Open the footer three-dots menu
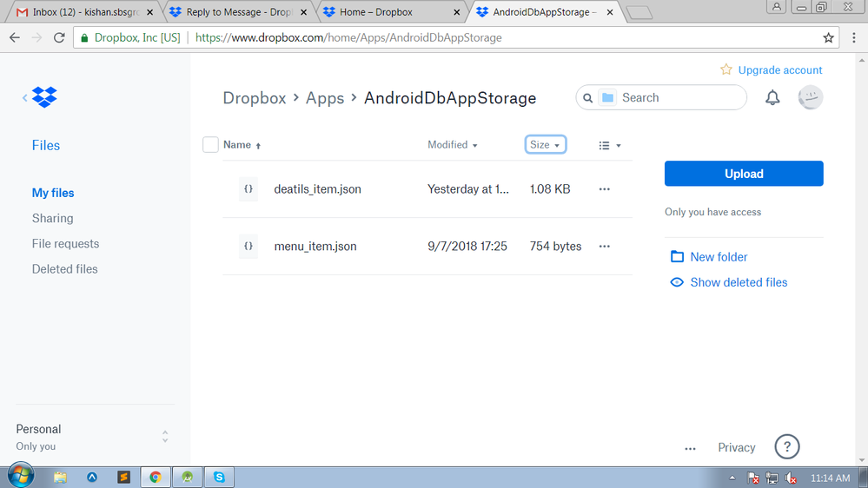868x488 pixels. (x=690, y=449)
